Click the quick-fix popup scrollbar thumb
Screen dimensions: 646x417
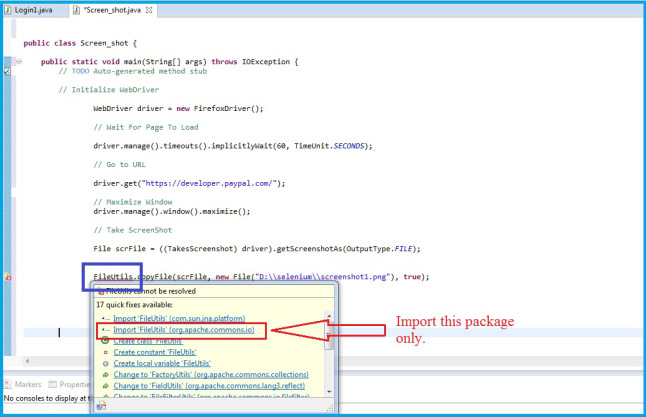click(329, 335)
